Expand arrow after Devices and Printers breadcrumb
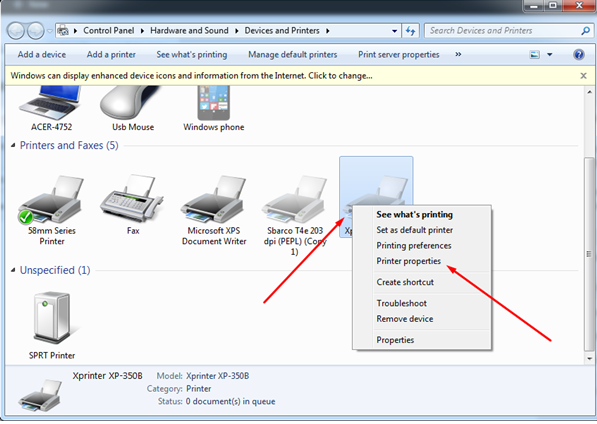 [x=327, y=31]
